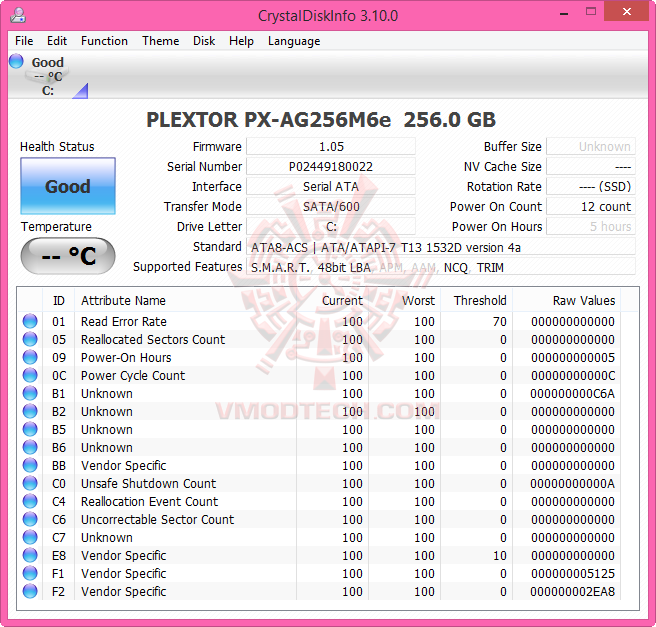Click the Threshold column header
Screen dimensions: 656x627
tap(477, 300)
